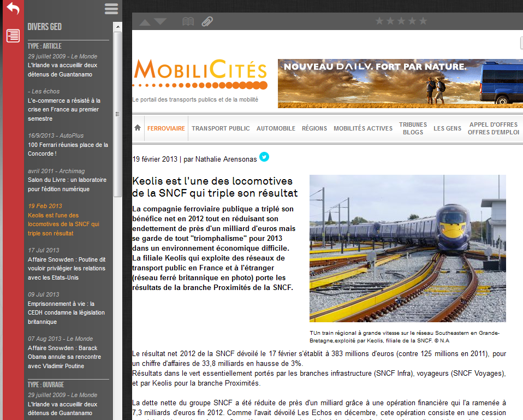The width and height of the screenshot is (523, 420).
Task: Click the back arrow icon
Action: click(13, 8)
